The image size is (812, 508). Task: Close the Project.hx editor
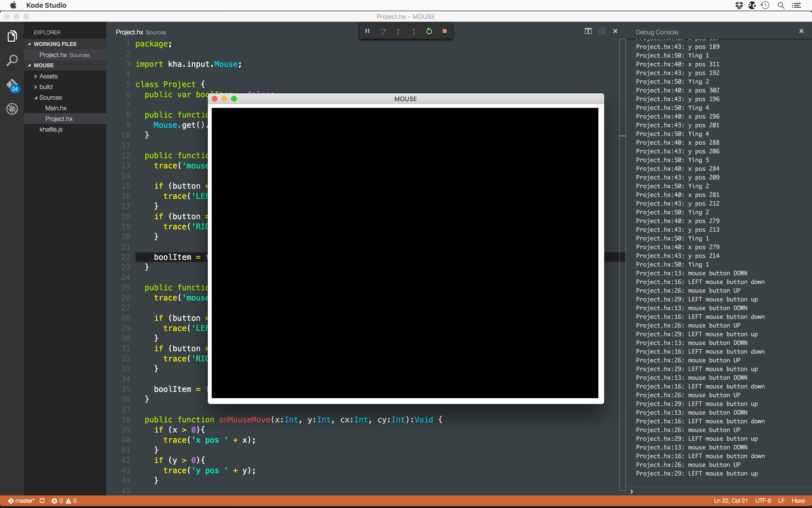615,31
